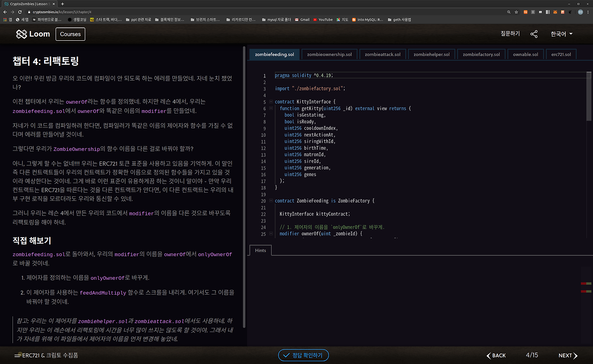Image resolution: width=593 pixels, height=364 pixels.
Task: Open the into MySQL blogger bookmark
Action: 368,19
